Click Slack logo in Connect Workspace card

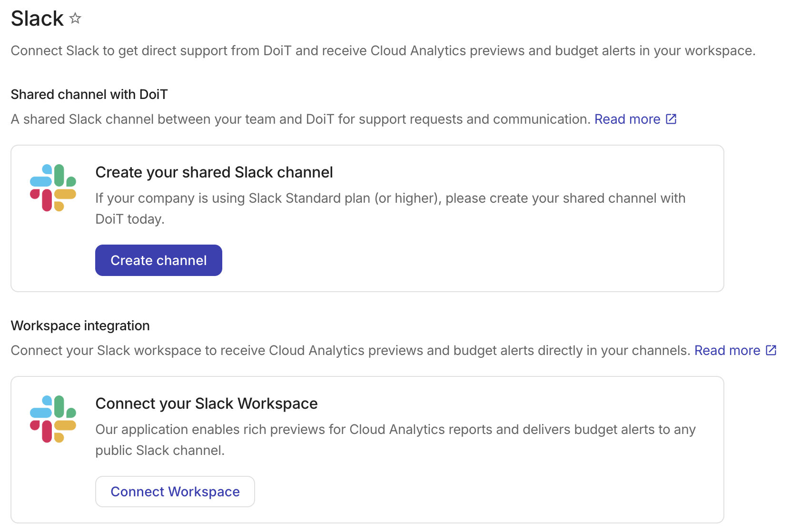53,419
